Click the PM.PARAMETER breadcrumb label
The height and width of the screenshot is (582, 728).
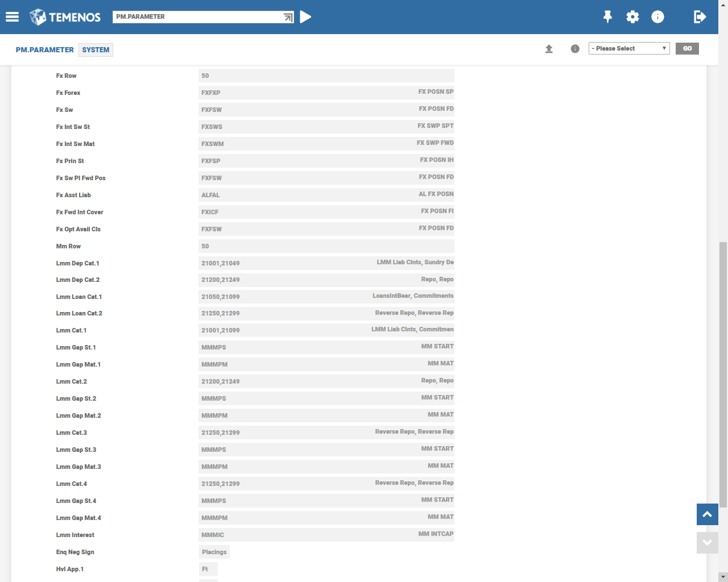[x=44, y=50]
